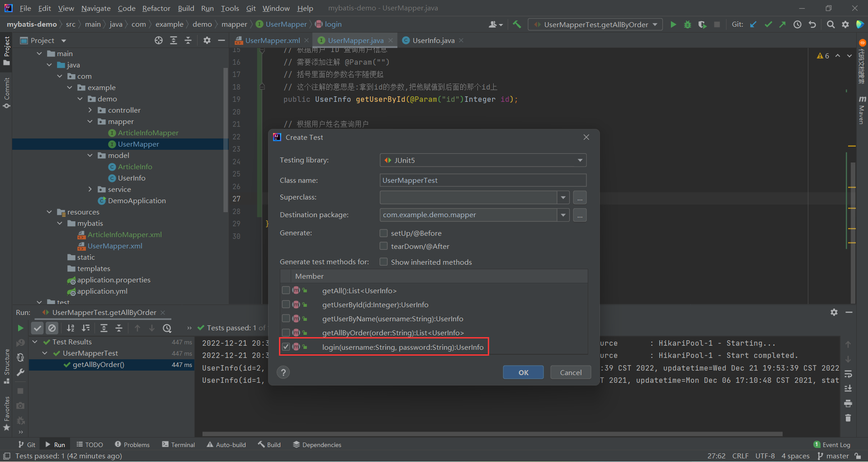Expand the controller folder
The image size is (868, 462).
tap(90, 110)
